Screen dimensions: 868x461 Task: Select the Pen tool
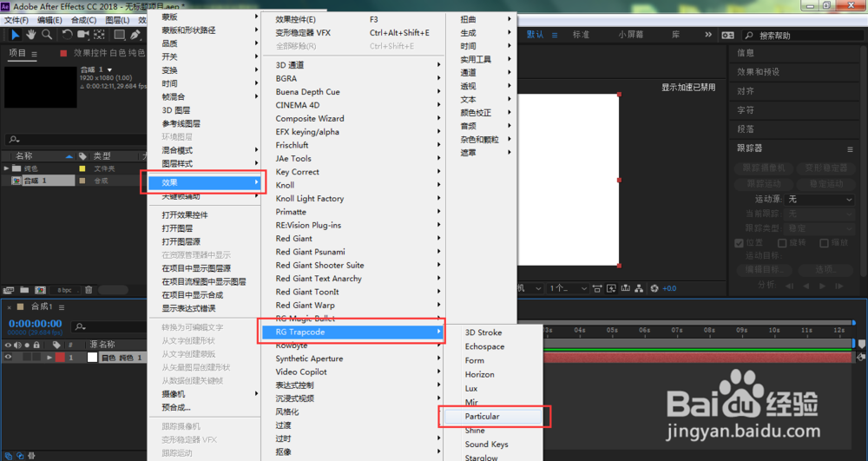point(135,35)
